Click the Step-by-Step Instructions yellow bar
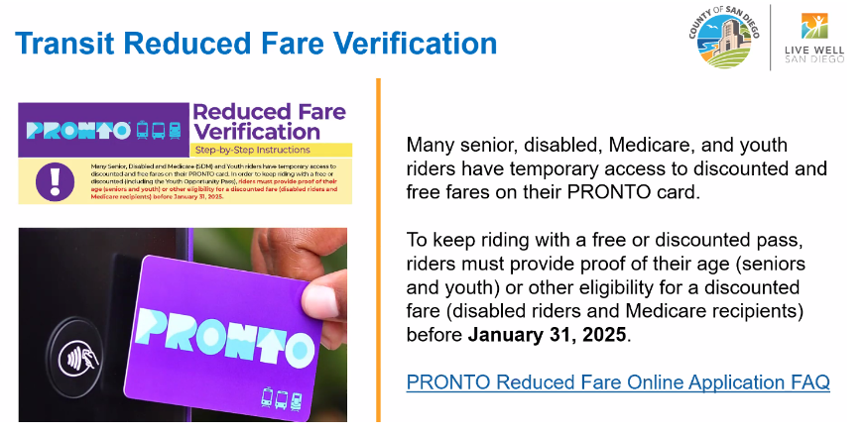 [x=271, y=150]
